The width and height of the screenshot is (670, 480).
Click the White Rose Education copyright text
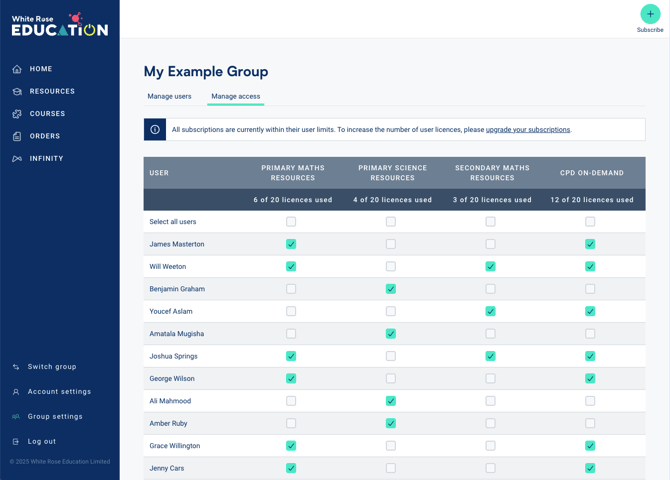click(60, 462)
